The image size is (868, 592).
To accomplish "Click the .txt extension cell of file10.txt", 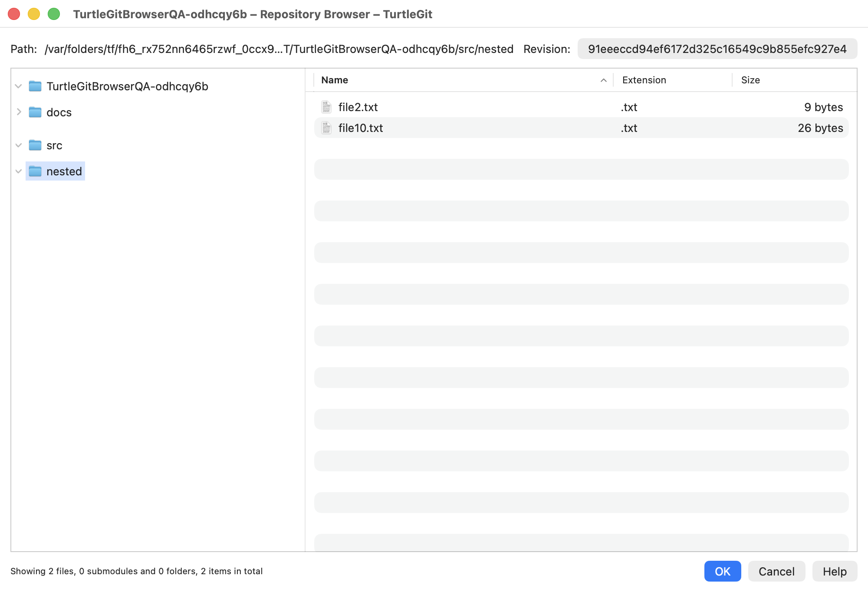I will (629, 128).
